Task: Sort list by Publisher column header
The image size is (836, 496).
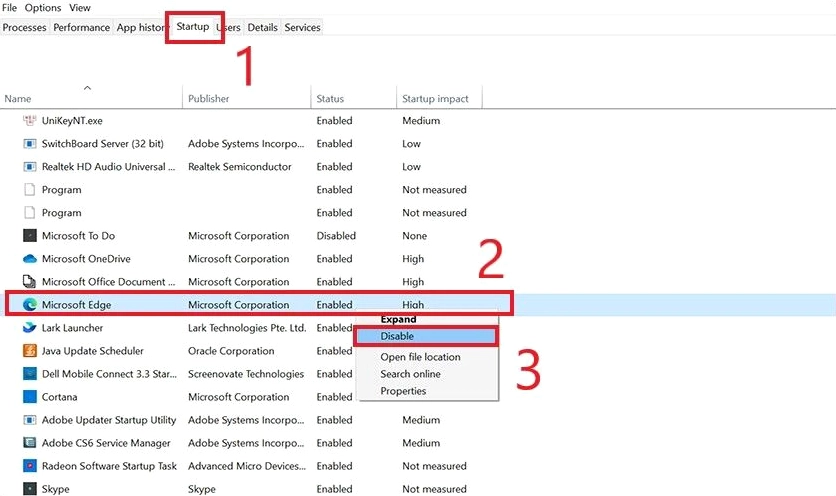Action: pos(208,99)
